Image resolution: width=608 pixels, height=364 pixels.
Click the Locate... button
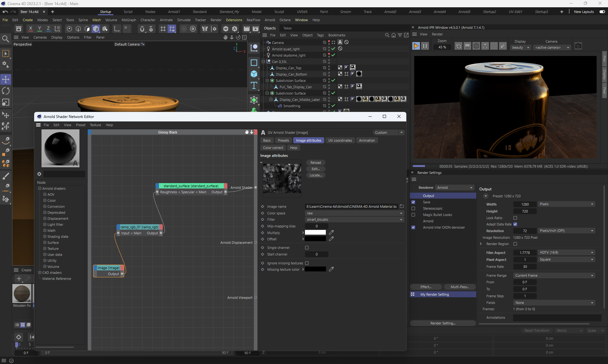(315, 175)
